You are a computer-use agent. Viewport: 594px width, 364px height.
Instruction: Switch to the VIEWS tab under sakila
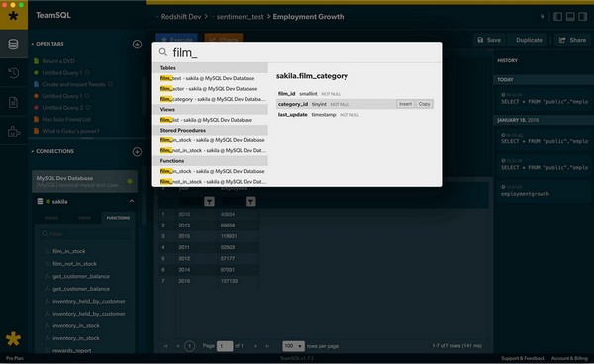tap(84, 218)
